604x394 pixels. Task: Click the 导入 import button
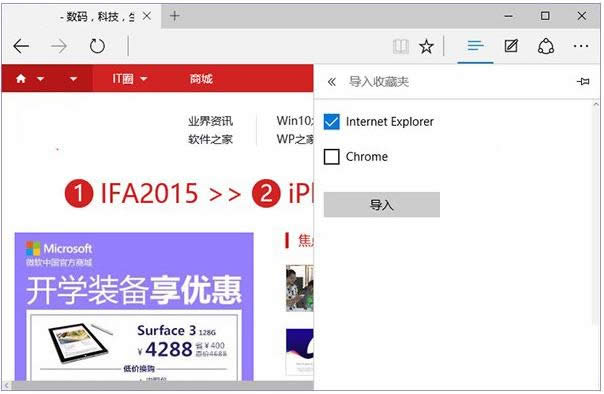point(381,205)
